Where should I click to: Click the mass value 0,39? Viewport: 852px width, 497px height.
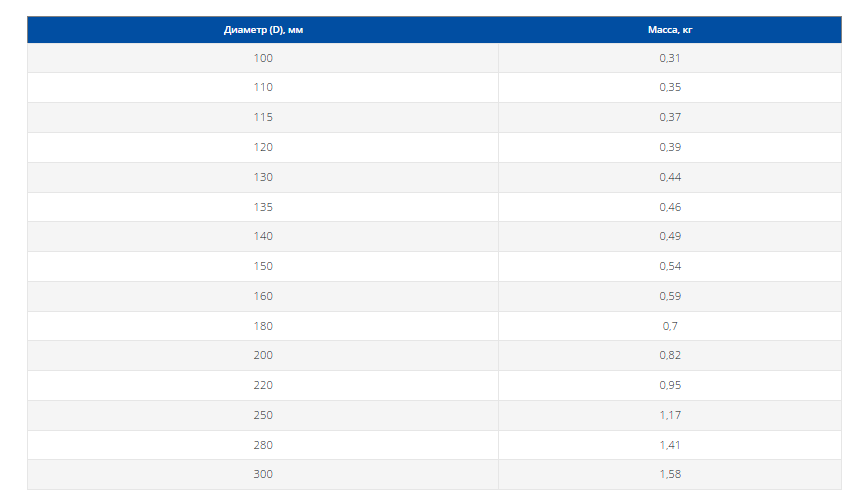click(x=670, y=147)
